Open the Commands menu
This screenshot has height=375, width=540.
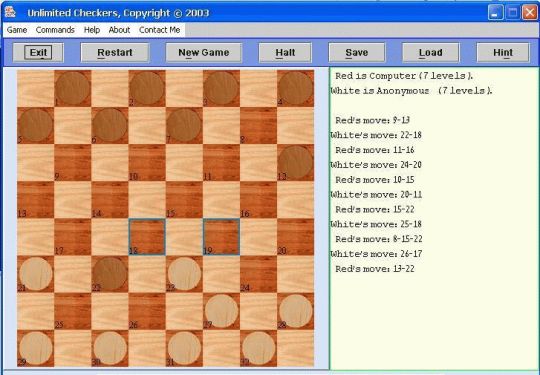pos(55,30)
